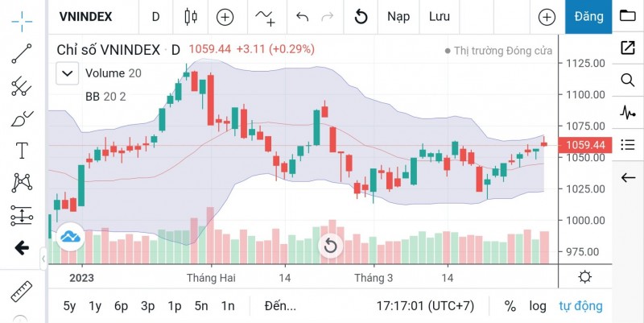644x323 pixels.
Task: Click the Lưu save button
Action: coord(440,16)
